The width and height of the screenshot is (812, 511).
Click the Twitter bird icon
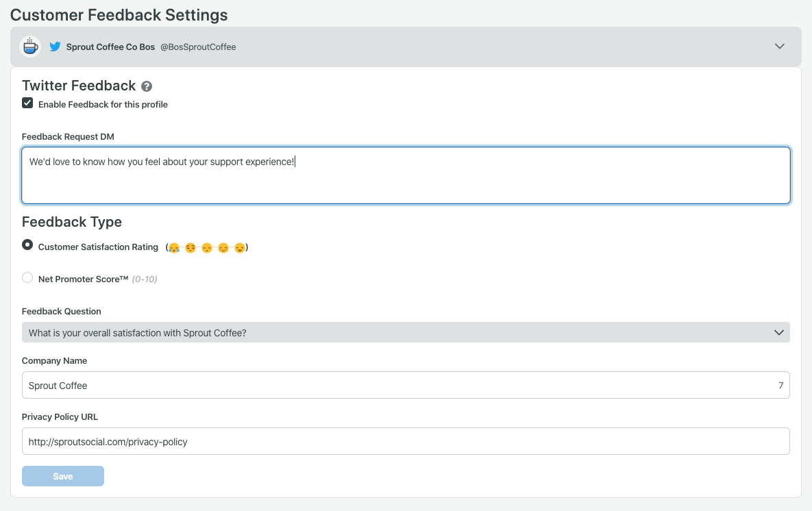coord(55,47)
